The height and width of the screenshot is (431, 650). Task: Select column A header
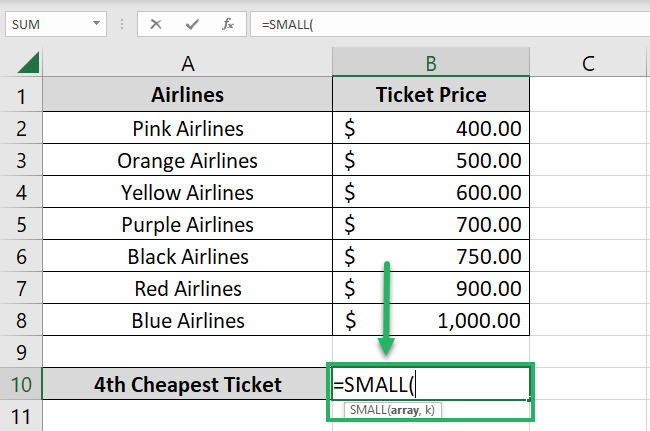(x=187, y=64)
